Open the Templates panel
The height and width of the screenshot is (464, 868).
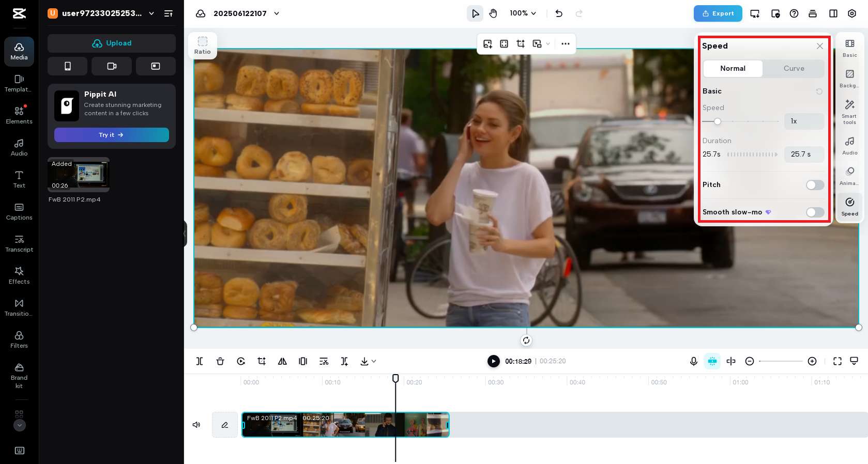(x=19, y=84)
